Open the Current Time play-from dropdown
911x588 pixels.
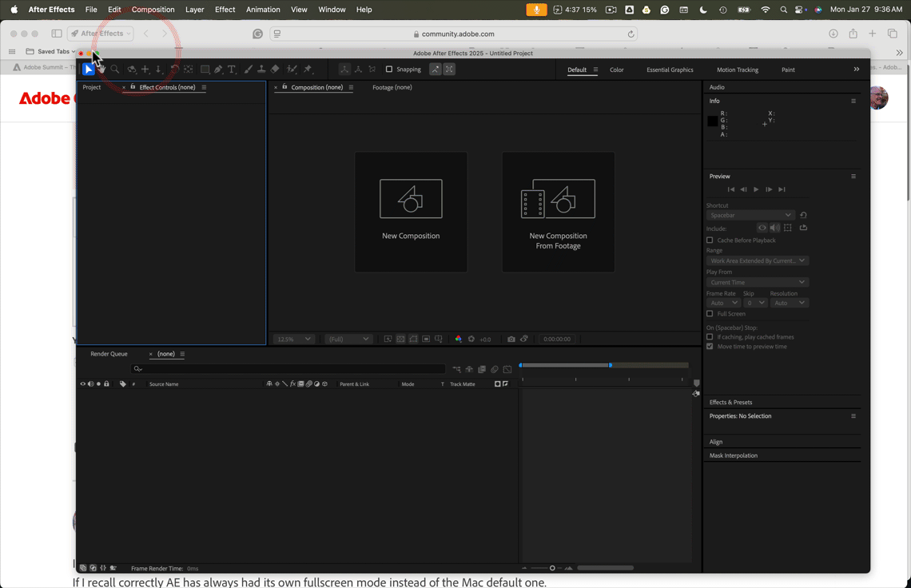[757, 282]
